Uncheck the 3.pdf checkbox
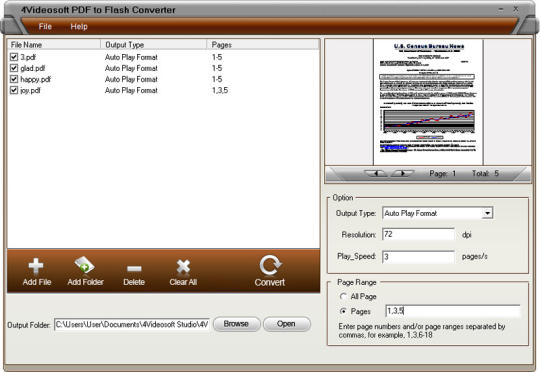The height and width of the screenshot is (372, 540). click(x=14, y=57)
